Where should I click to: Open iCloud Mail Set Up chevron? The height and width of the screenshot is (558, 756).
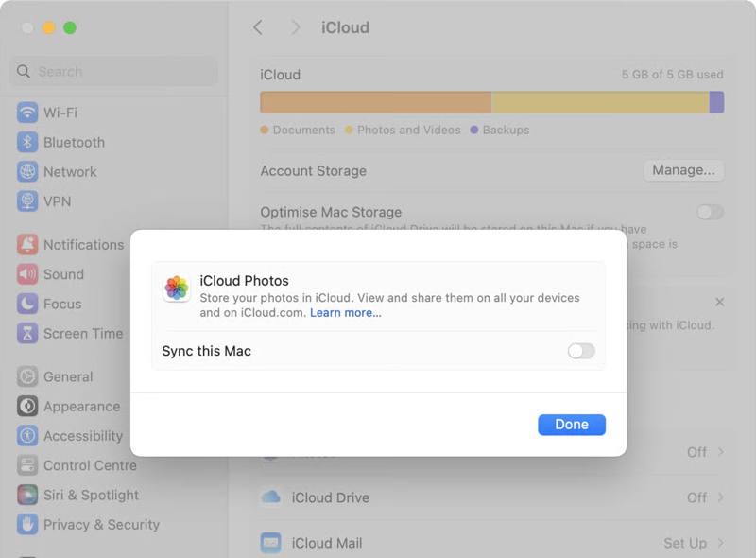(720, 543)
